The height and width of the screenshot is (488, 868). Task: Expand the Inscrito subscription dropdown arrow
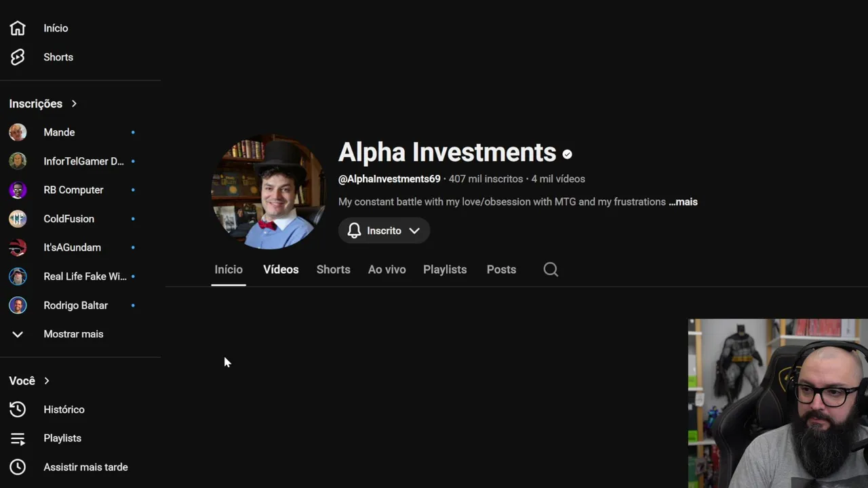click(414, 230)
